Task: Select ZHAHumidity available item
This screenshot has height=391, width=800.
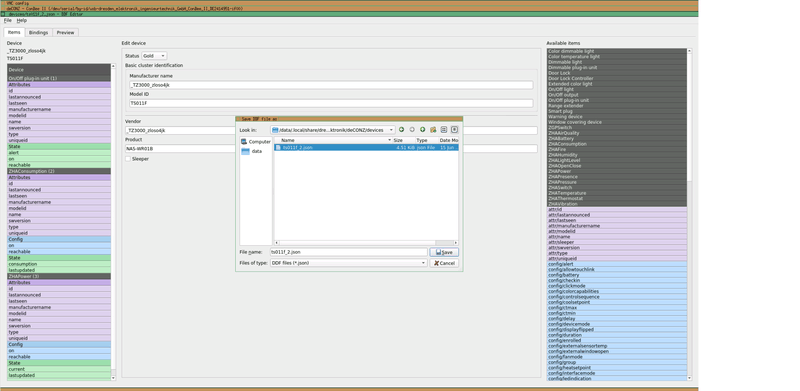Action: point(617,155)
